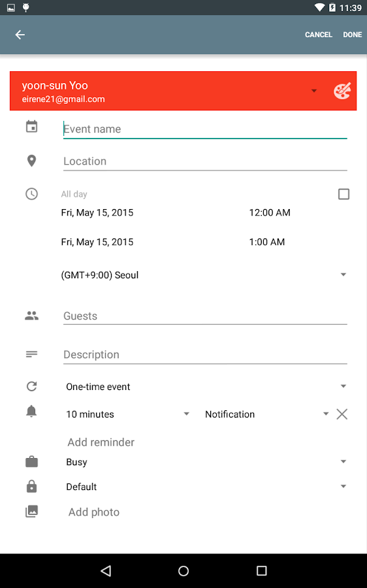Tap Add photo
367x588 pixels.
point(94,512)
